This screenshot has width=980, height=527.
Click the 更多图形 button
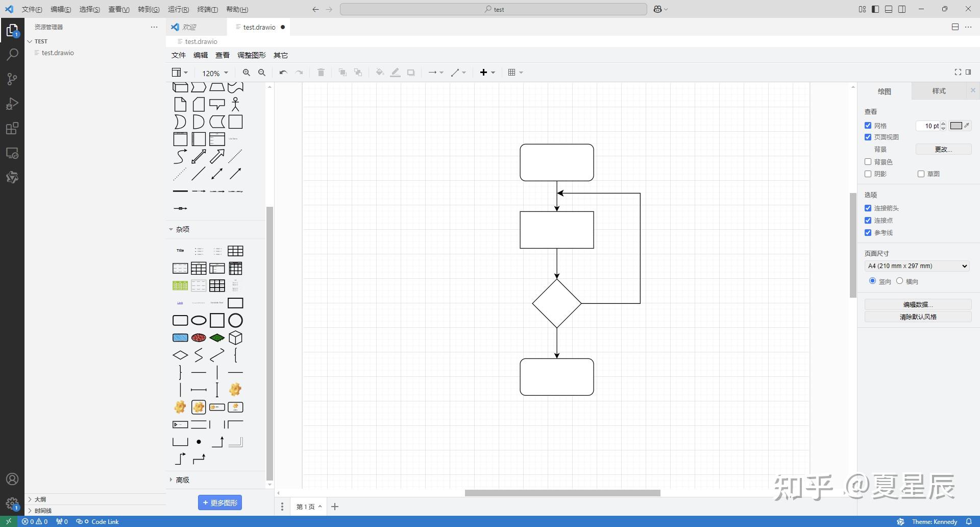pyautogui.click(x=220, y=502)
